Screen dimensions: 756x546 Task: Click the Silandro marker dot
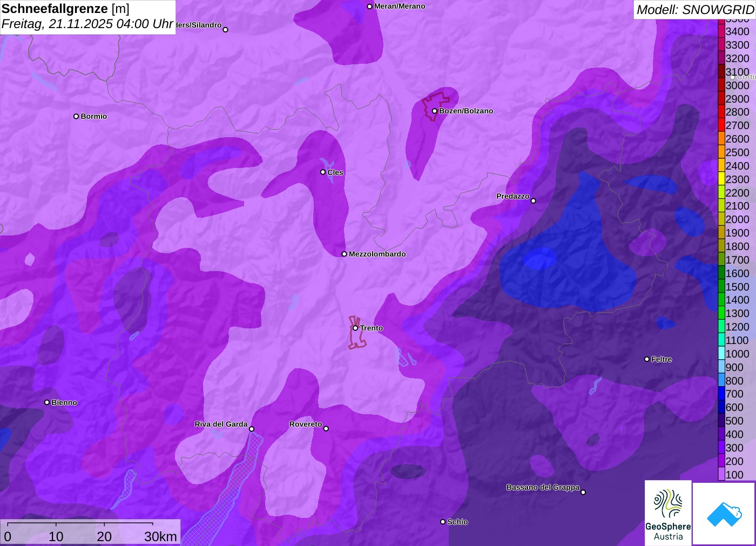(226, 30)
